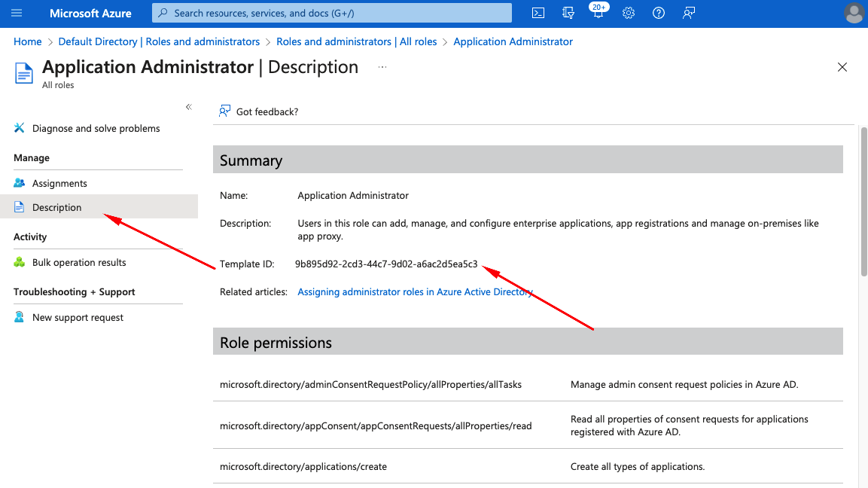Select permission microsoft.directory/adminConsentRequestPolicy/allProperties/allTasks
The width and height of the screenshot is (868, 488).
point(371,384)
